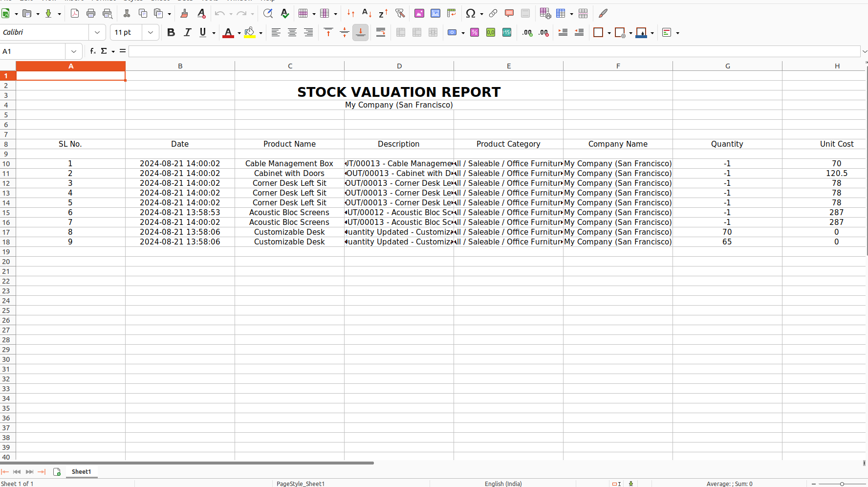Click the Print icon
Screen dimensions: 868x487
point(91,13)
